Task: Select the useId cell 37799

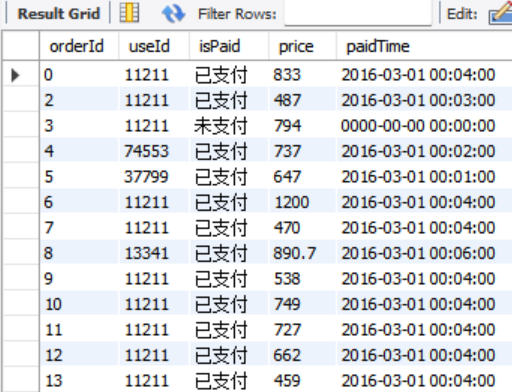Action: (153, 177)
